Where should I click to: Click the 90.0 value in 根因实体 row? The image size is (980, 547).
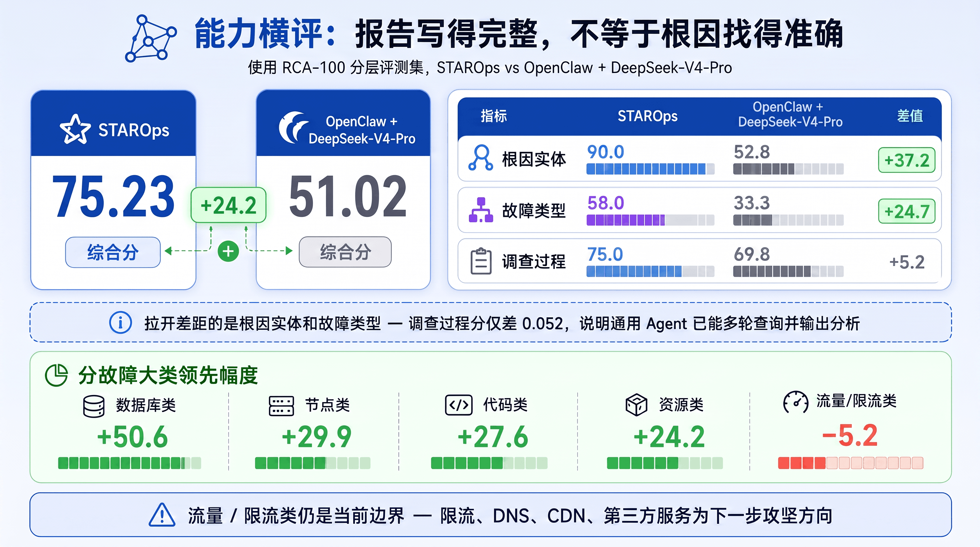coord(605,152)
